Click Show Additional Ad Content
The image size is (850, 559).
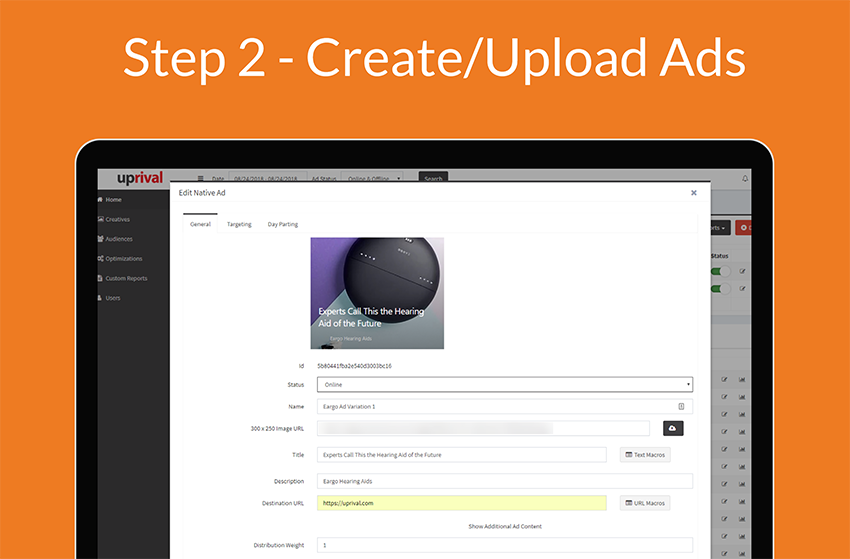[505, 526]
